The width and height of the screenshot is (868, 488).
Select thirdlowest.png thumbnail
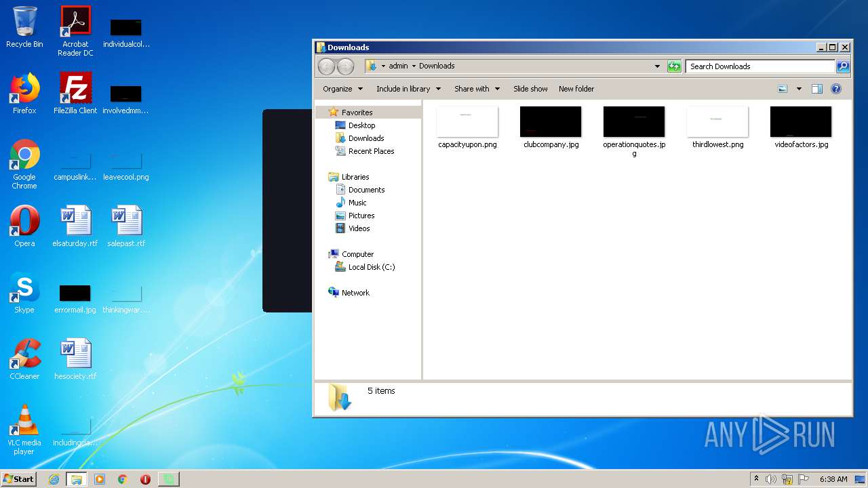[717, 127]
